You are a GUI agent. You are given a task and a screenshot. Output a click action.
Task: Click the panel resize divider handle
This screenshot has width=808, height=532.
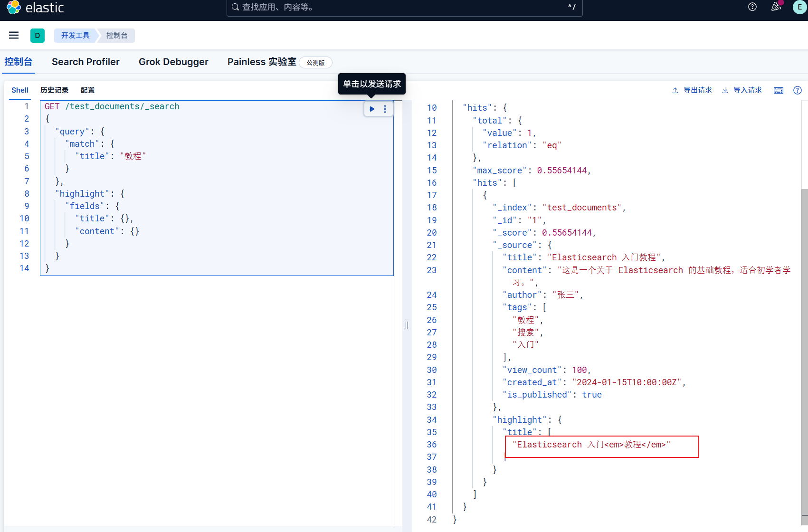[407, 325]
